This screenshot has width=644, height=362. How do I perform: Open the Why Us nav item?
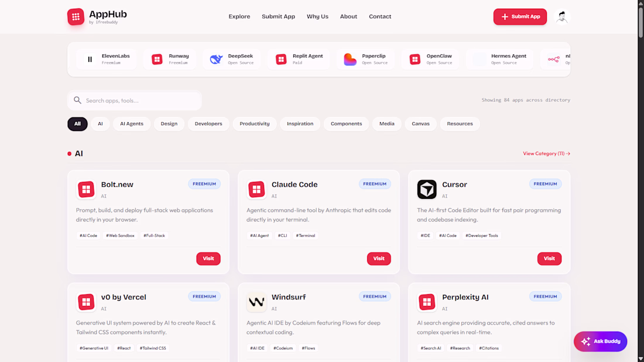(317, 16)
